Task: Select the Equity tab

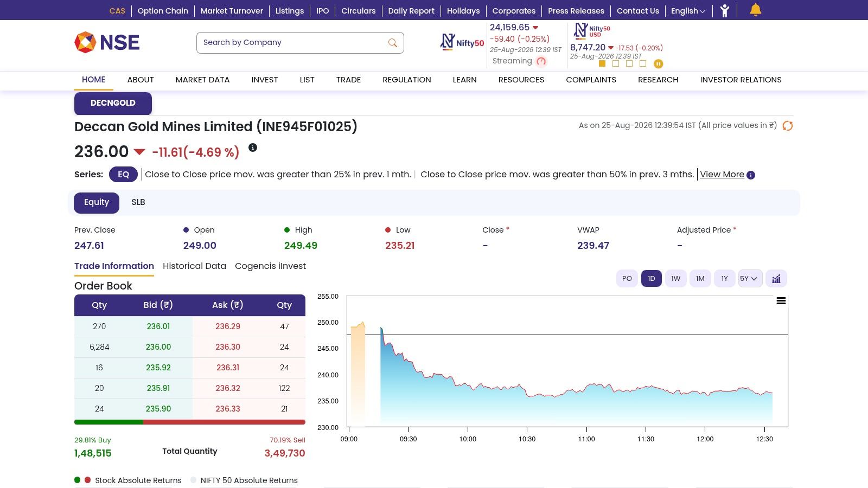Action: coord(97,203)
